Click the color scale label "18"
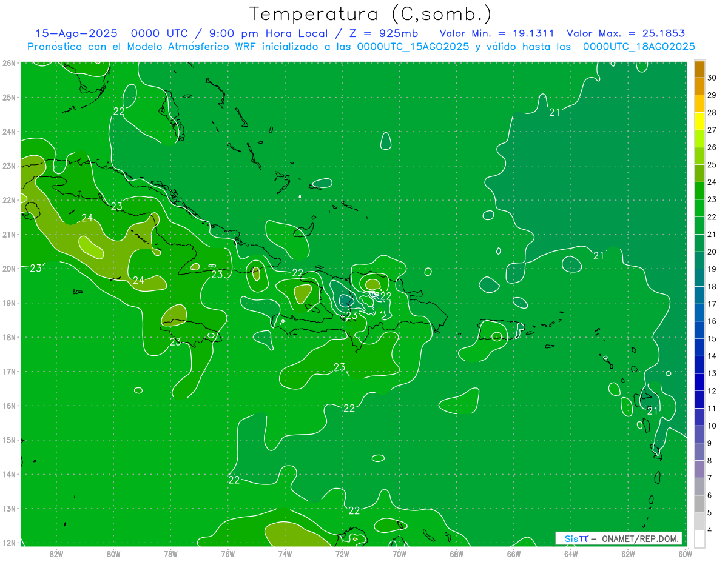The width and height of the screenshot is (728, 562). click(x=712, y=287)
